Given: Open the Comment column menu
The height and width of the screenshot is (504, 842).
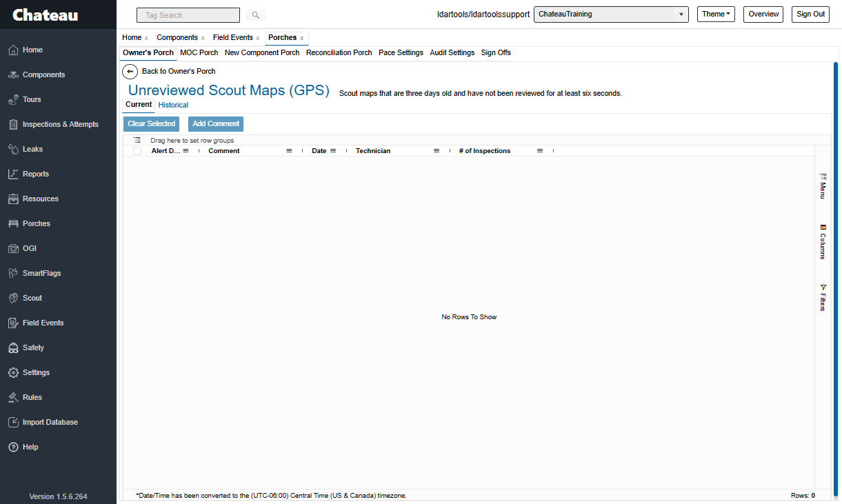Looking at the screenshot, I should [290, 150].
